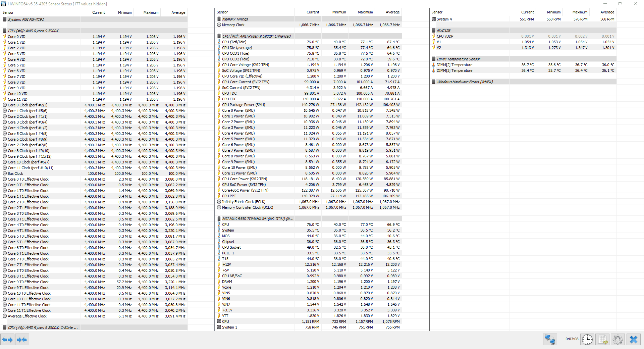Click the lightning icon beside Core 0 VID

click(x=5, y=37)
